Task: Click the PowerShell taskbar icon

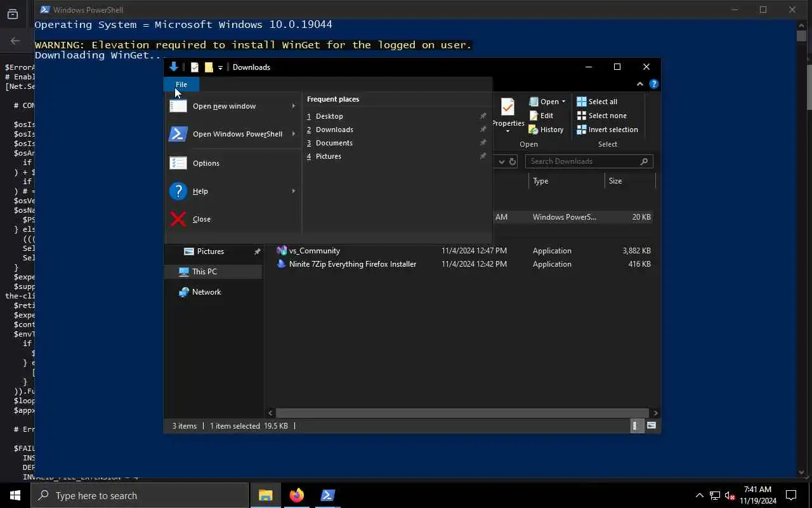Action: (x=327, y=495)
